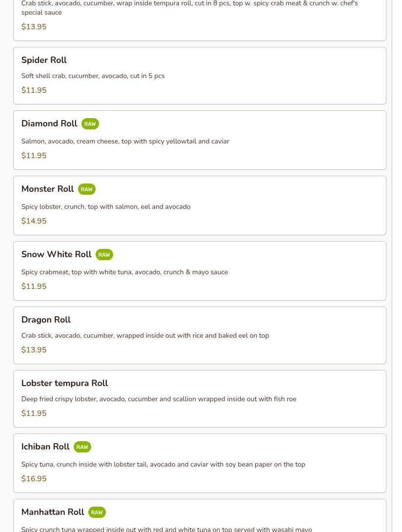Select the Lobster tempura Roll title
The height and width of the screenshot is (532, 402).
pos(64,383)
